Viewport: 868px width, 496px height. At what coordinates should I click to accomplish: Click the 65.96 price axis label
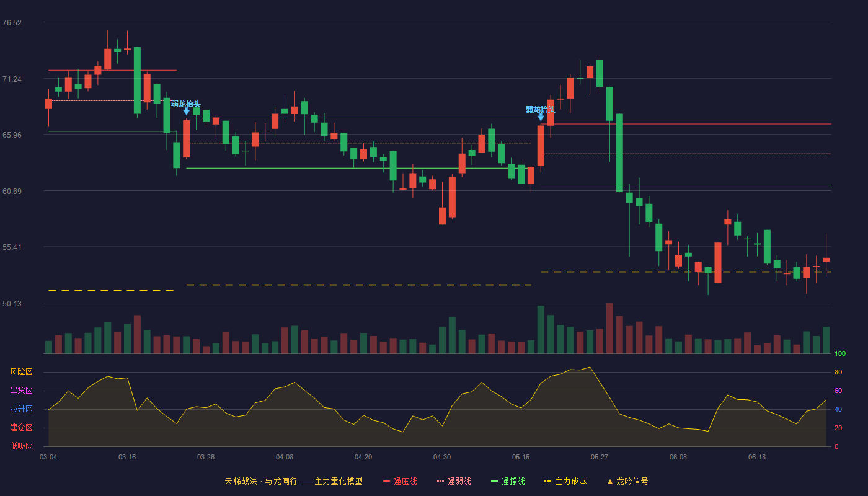(x=12, y=135)
